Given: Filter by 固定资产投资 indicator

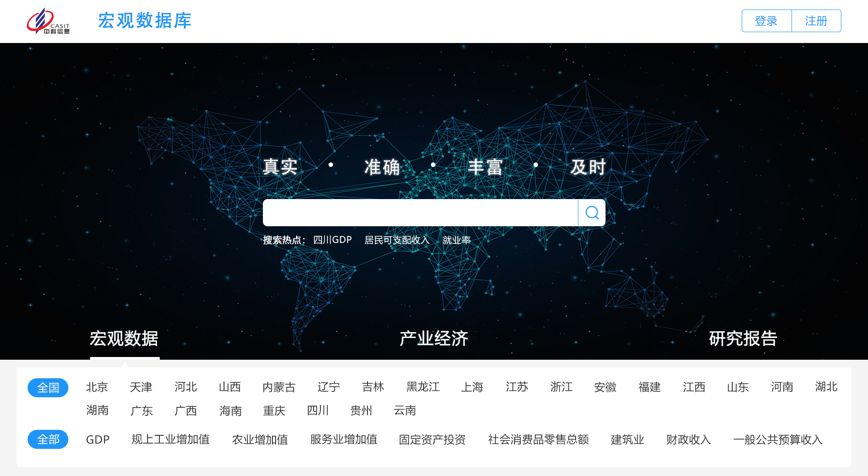Looking at the screenshot, I should pyautogui.click(x=432, y=440).
